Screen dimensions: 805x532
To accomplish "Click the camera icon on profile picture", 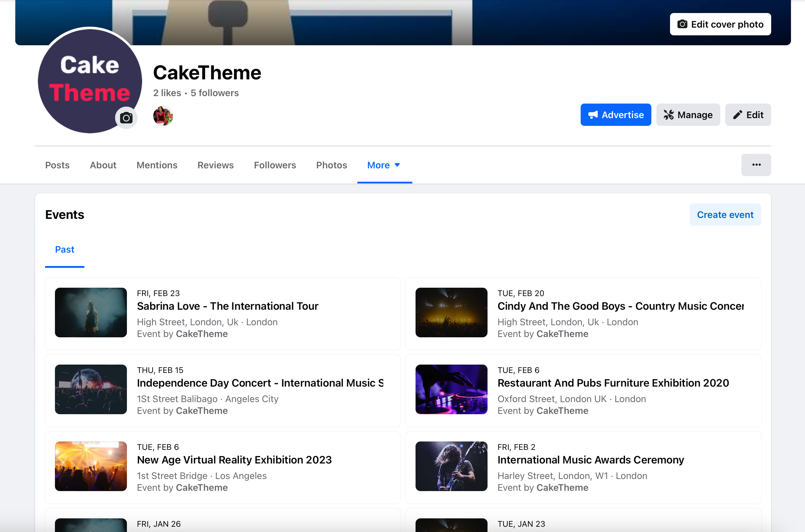I will [x=126, y=118].
